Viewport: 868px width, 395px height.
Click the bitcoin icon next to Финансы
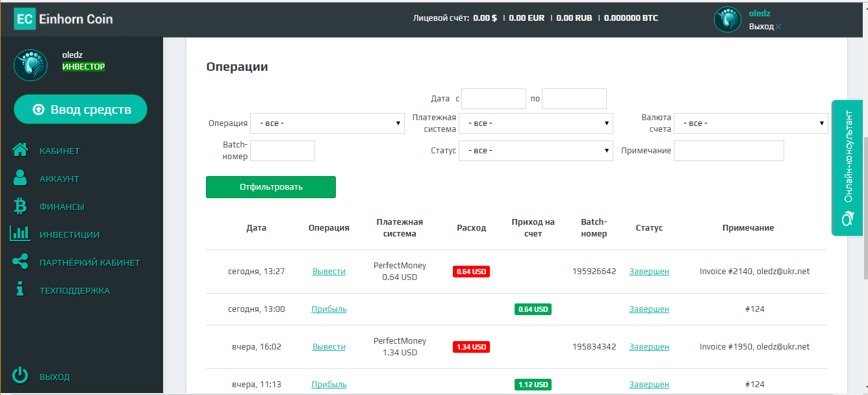[x=20, y=206]
